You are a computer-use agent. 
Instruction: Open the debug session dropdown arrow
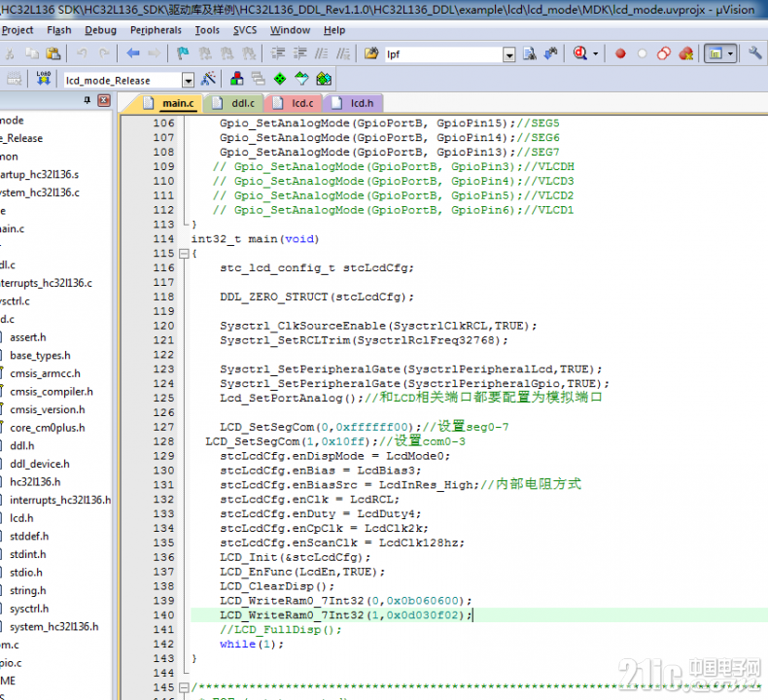(596, 53)
